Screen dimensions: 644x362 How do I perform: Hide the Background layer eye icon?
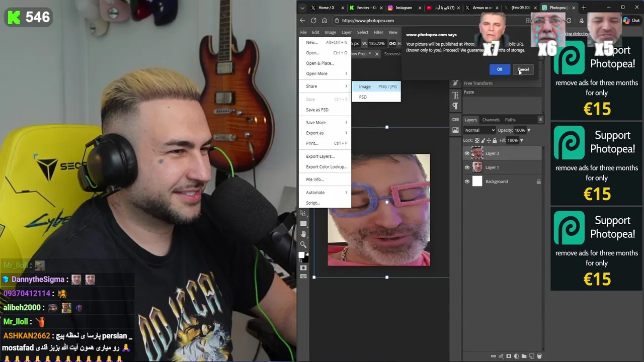[467, 182]
